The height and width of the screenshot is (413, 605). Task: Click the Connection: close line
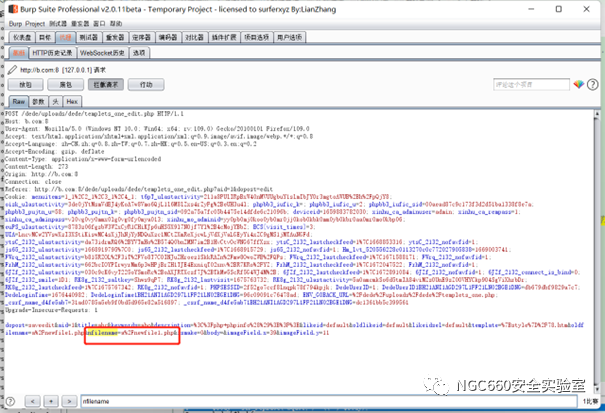33,182
